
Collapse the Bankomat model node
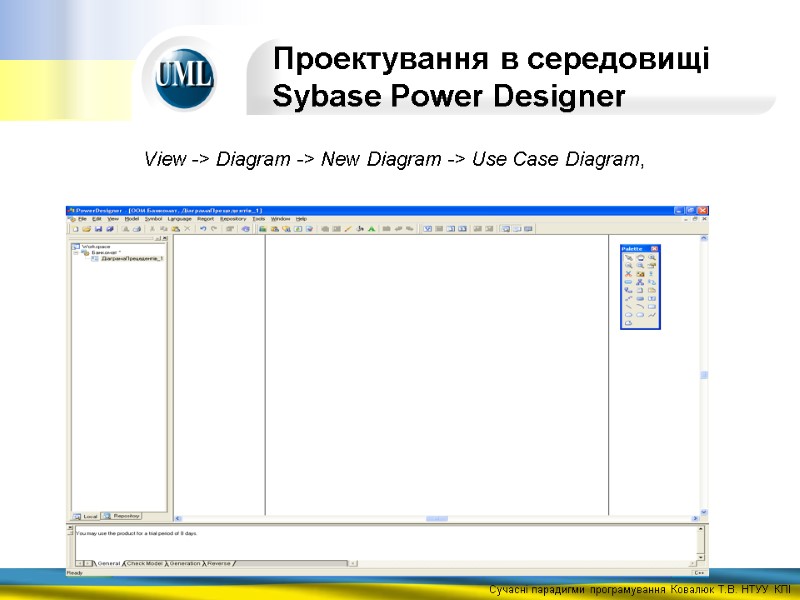(74, 252)
